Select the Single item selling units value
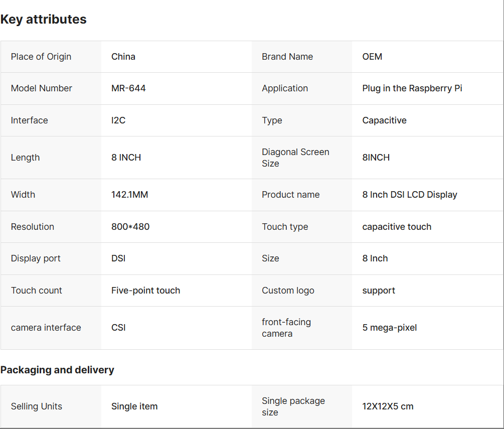504x429 pixels. coord(134,406)
